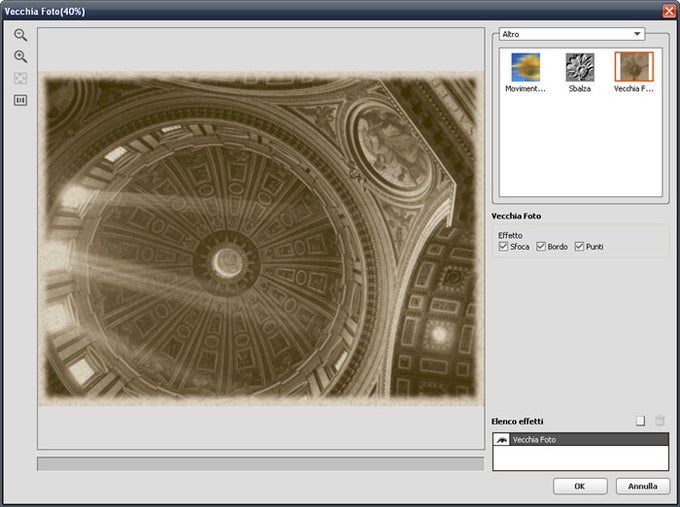Click the horizontal bar below the preview
680x507 pixels.
pos(261,464)
